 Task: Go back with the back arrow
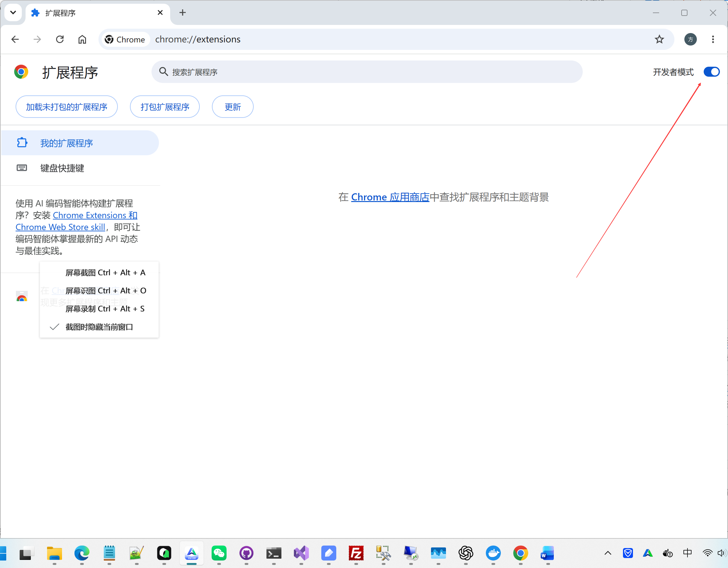(15, 39)
